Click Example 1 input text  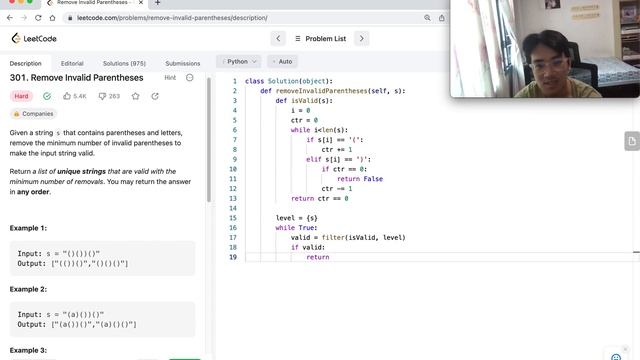pos(58,253)
